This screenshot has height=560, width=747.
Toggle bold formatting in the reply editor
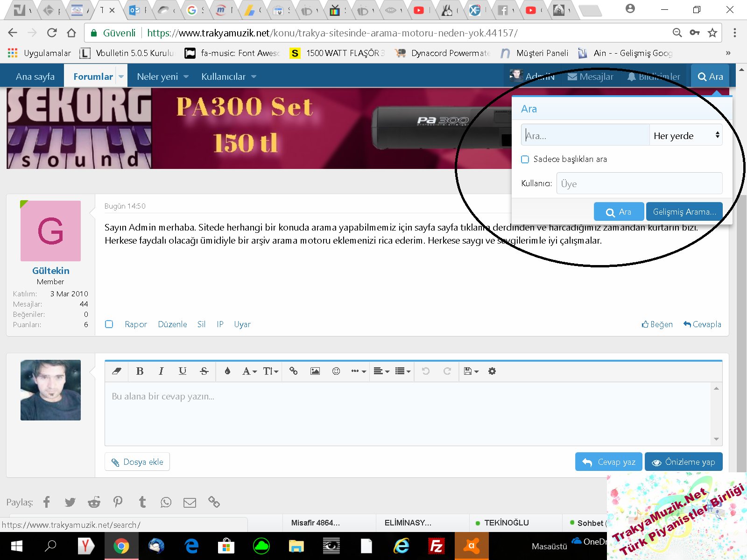click(140, 371)
